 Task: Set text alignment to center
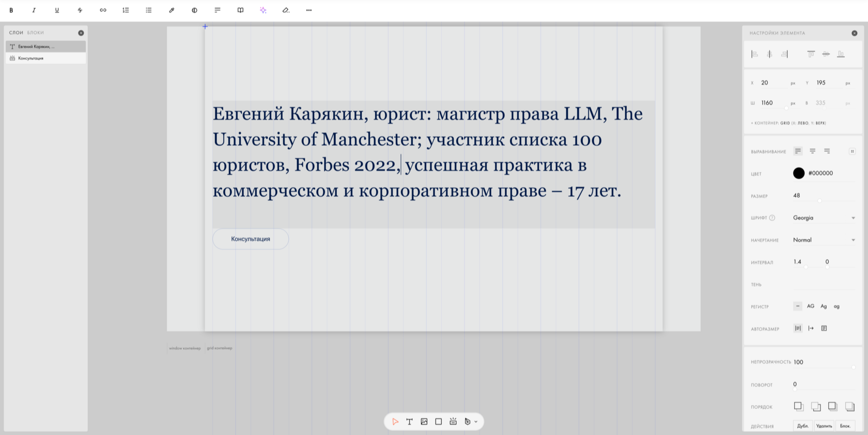[813, 151]
